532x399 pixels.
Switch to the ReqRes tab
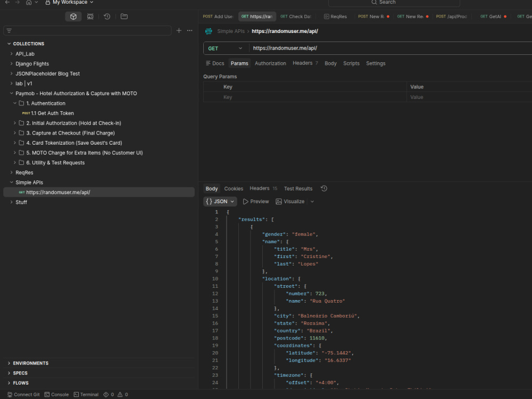click(x=336, y=16)
